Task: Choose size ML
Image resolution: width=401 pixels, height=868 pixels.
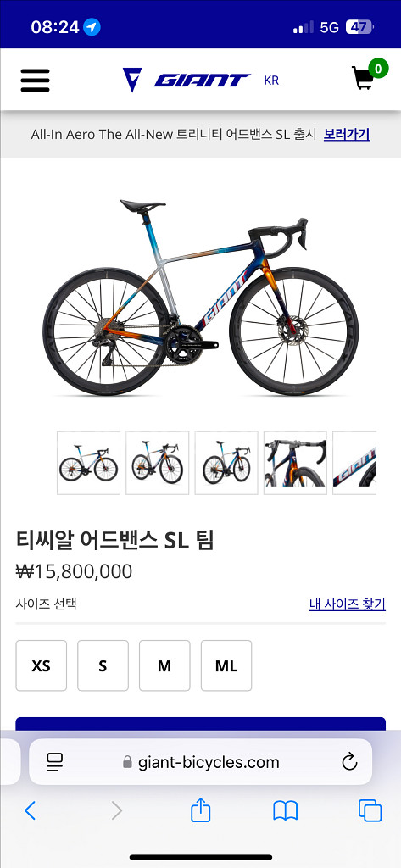Action: [226, 665]
